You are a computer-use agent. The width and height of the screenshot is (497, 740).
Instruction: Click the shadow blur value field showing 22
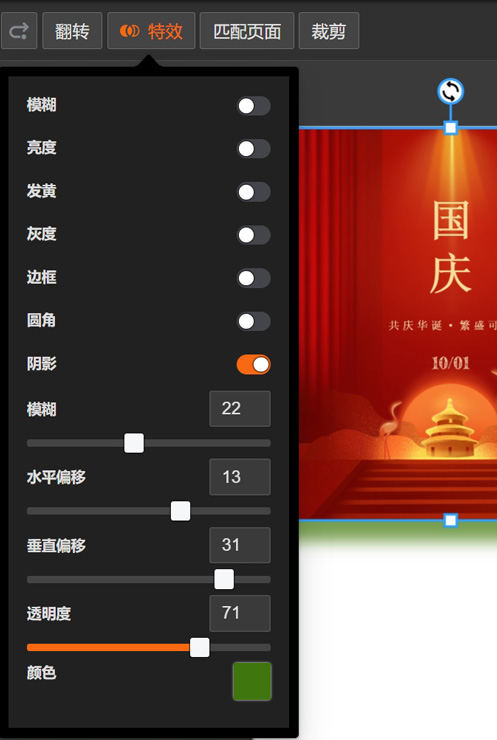click(x=240, y=409)
